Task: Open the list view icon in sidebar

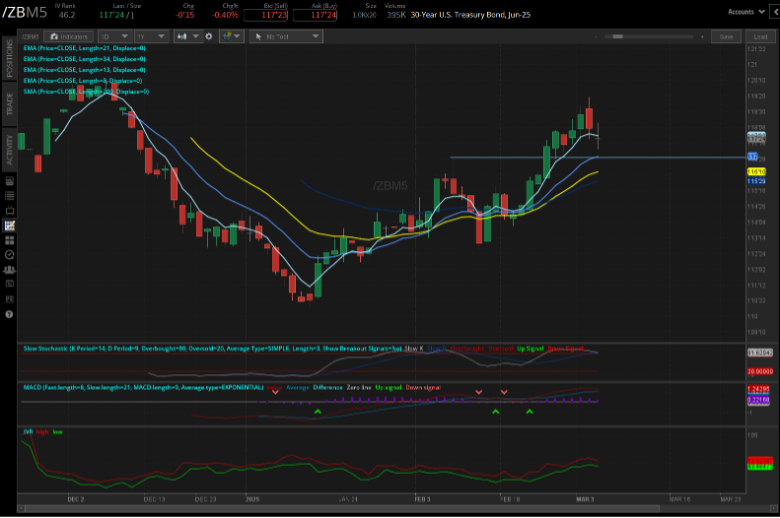Action: tap(9, 196)
